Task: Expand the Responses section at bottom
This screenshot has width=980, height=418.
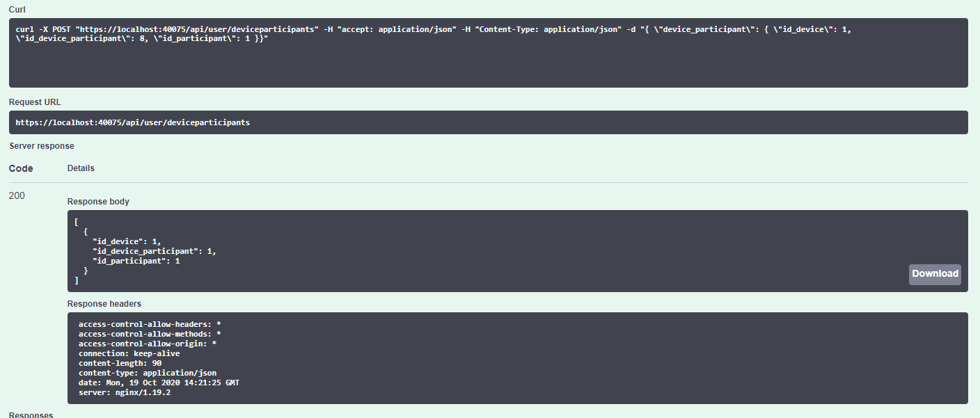Action: (x=31, y=414)
